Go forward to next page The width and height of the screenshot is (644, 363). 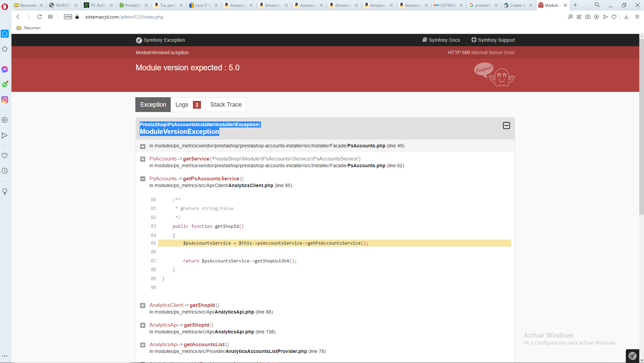point(29,17)
